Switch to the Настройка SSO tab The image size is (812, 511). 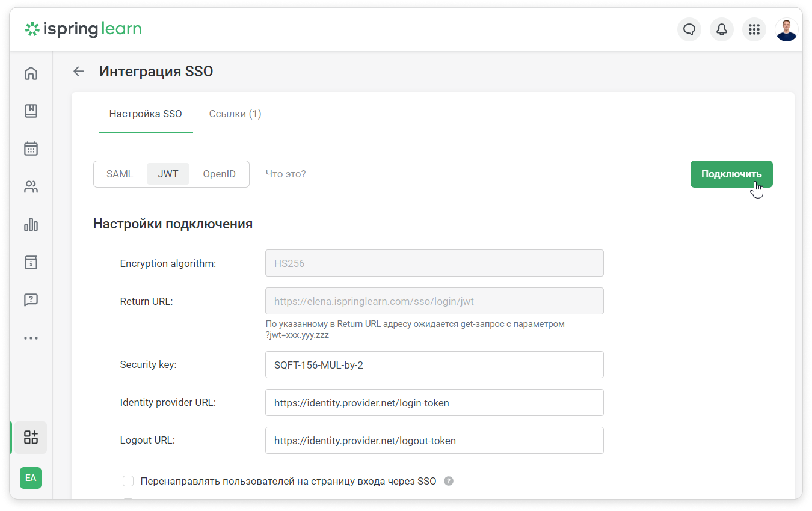[146, 114]
